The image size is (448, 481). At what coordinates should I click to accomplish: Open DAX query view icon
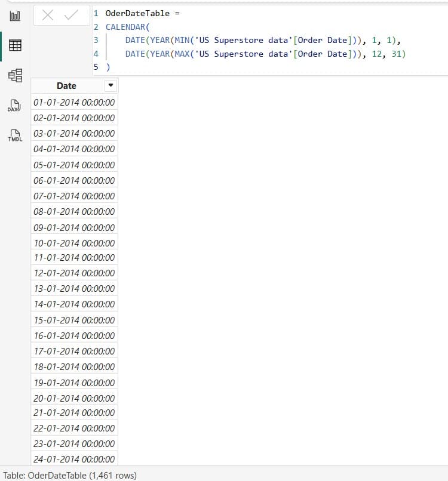pos(14,106)
